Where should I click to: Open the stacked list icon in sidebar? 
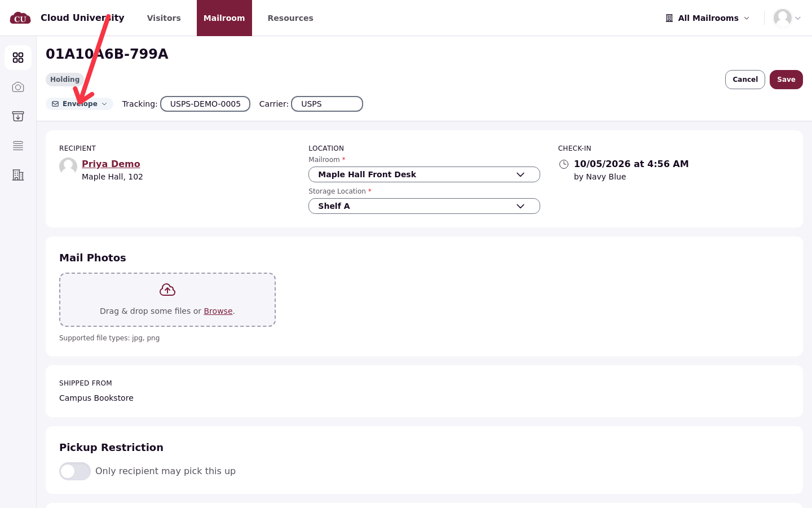click(18, 146)
